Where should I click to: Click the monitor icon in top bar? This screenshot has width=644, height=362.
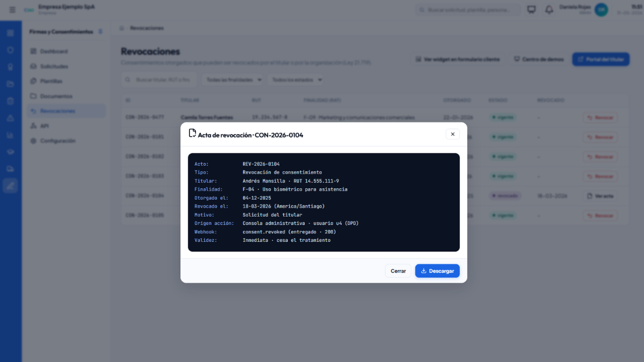532,10
